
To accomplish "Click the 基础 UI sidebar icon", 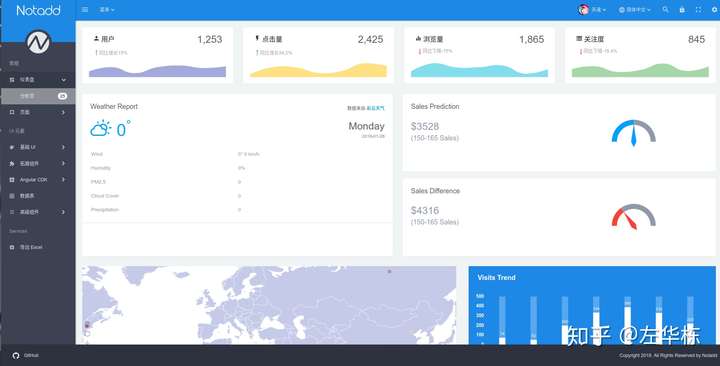I will click(x=12, y=147).
